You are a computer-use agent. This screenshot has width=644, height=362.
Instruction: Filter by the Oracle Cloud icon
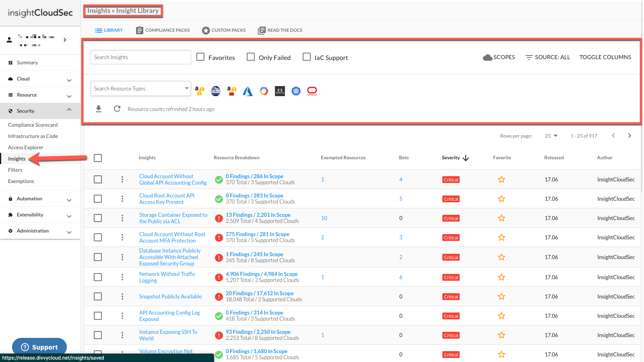click(312, 91)
